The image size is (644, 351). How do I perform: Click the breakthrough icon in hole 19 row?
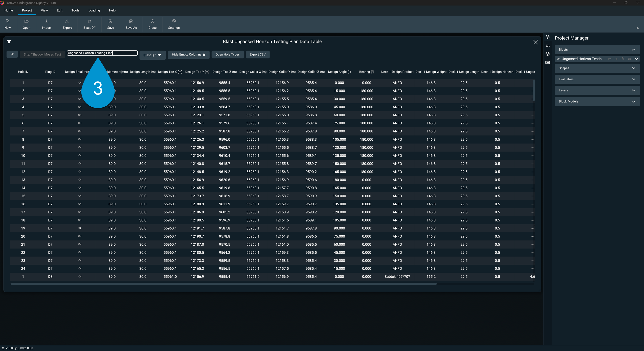pyautogui.click(x=80, y=228)
